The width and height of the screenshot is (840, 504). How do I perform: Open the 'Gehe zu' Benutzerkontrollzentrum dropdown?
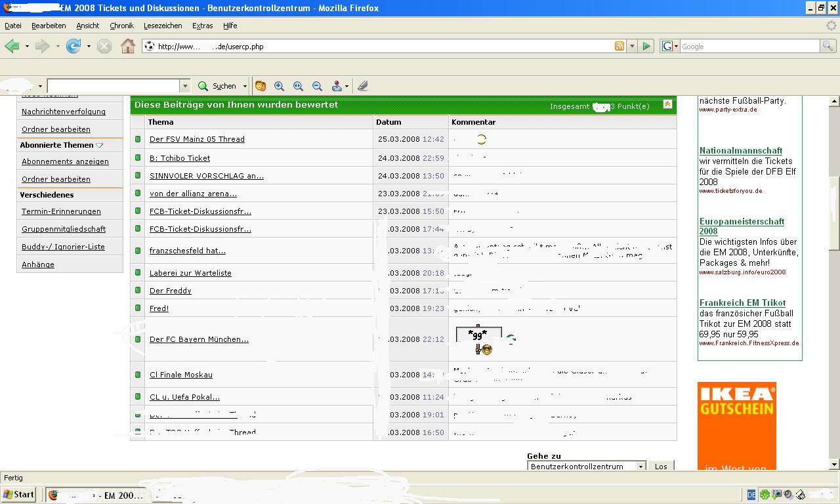[640, 467]
